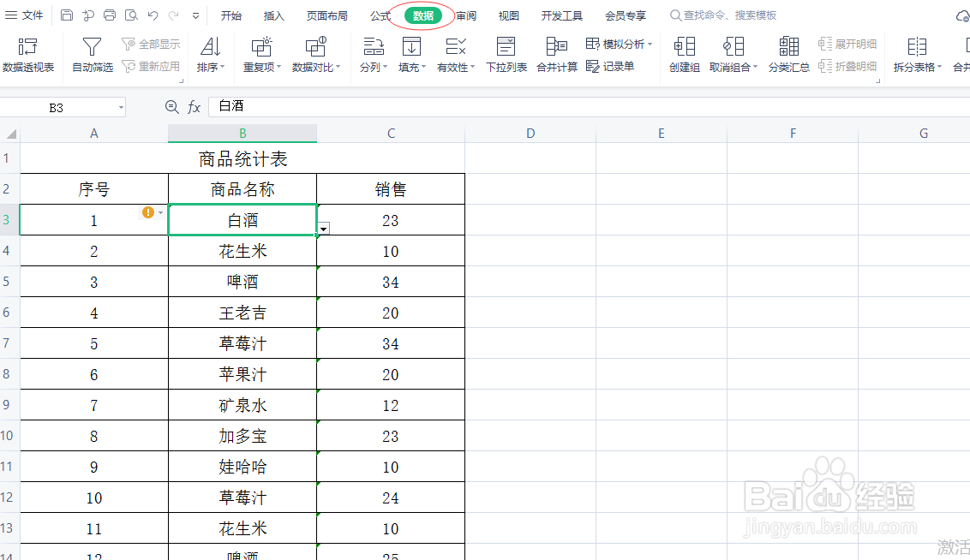Click the fx Insert Function icon
This screenshot has width=970, height=560.
(192, 107)
